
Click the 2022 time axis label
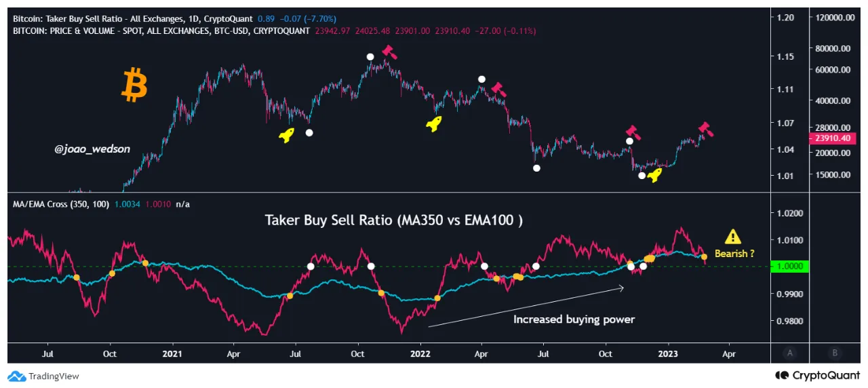pyautogui.click(x=420, y=353)
